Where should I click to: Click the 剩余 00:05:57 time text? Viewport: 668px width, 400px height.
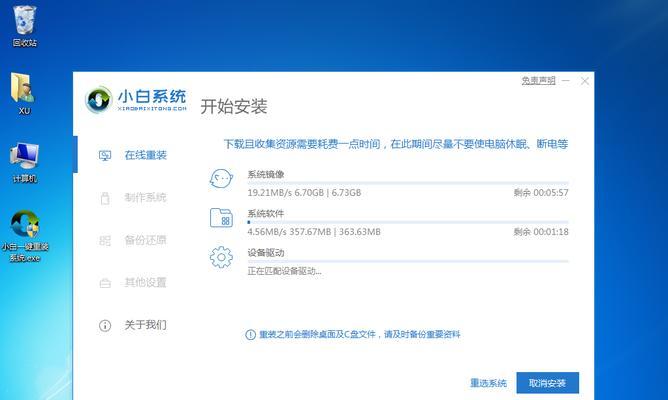(x=541, y=193)
